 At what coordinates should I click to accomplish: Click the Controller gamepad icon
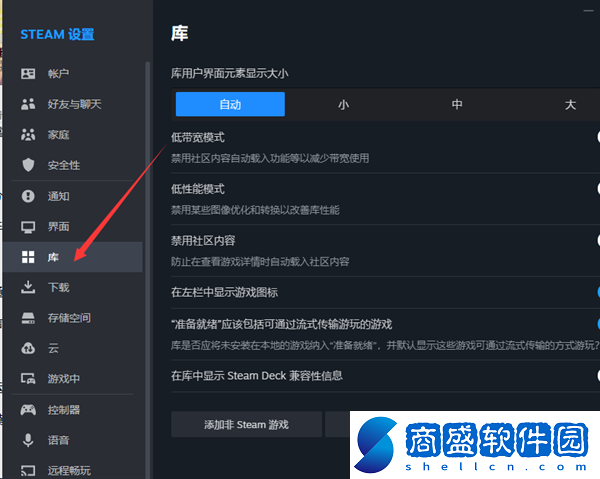click(28, 410)
